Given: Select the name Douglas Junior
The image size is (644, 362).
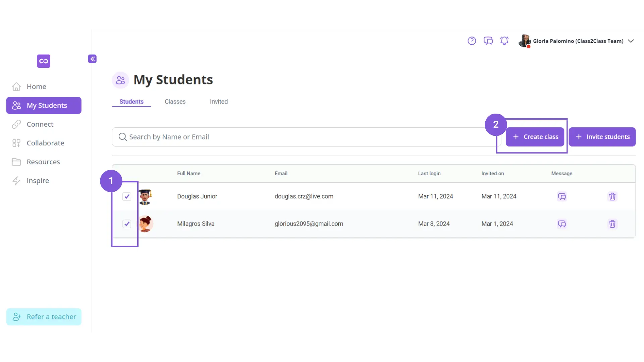Looking at the screenshot, I should pos(197,196).
